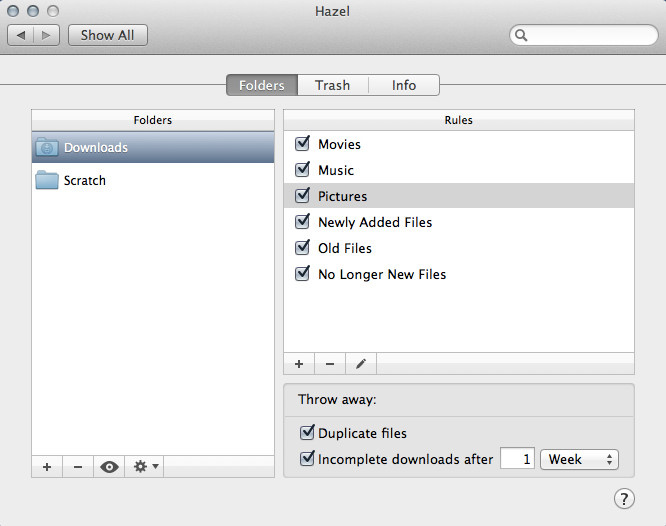Open the help question mark button
The width and height of the screenshot is (666, 526).
coord(624,498)
